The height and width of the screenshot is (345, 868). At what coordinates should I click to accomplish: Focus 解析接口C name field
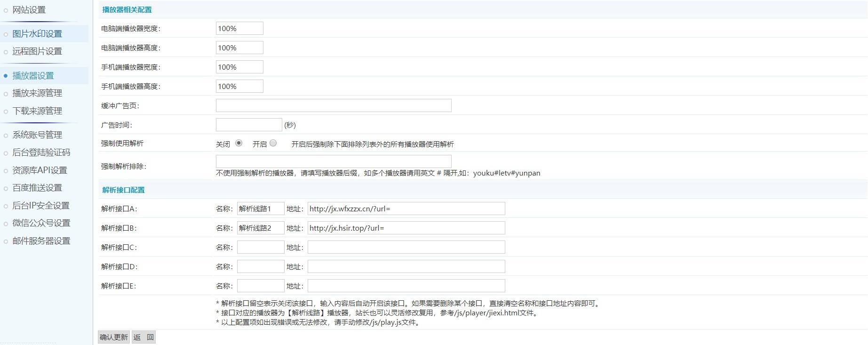tap(261, 247)
